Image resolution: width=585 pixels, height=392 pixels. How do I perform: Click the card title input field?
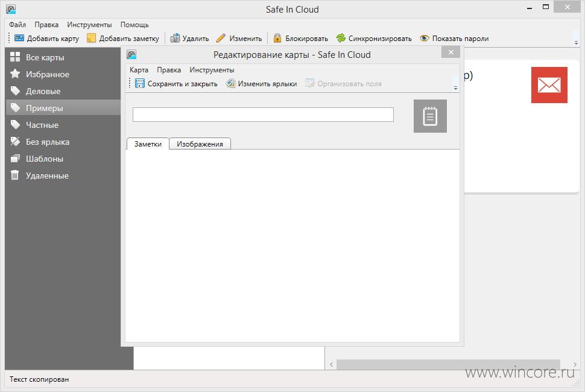(263, 115)
